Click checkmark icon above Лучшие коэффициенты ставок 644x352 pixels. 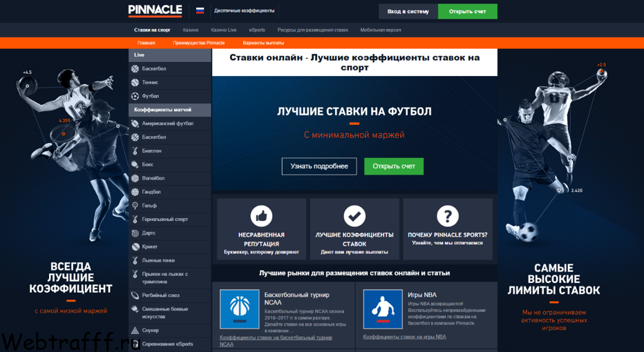click(x=354, y=216)
